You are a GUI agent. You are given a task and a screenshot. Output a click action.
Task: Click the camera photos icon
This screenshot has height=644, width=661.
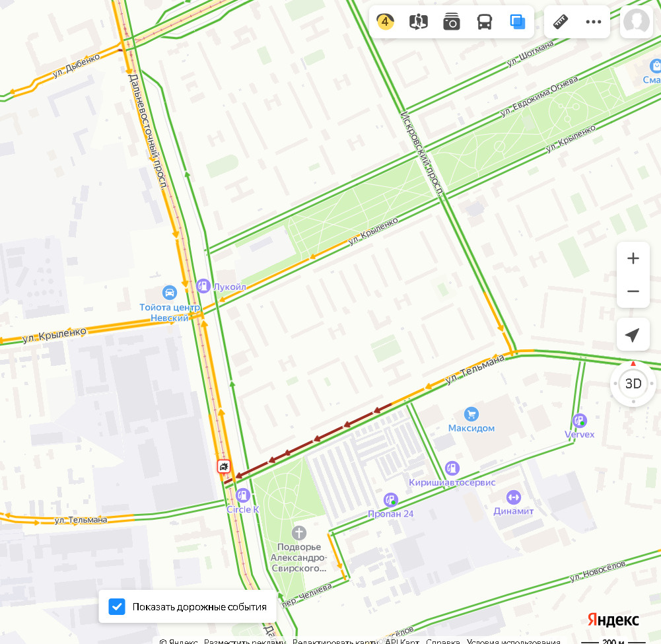(x=452, y=22)
